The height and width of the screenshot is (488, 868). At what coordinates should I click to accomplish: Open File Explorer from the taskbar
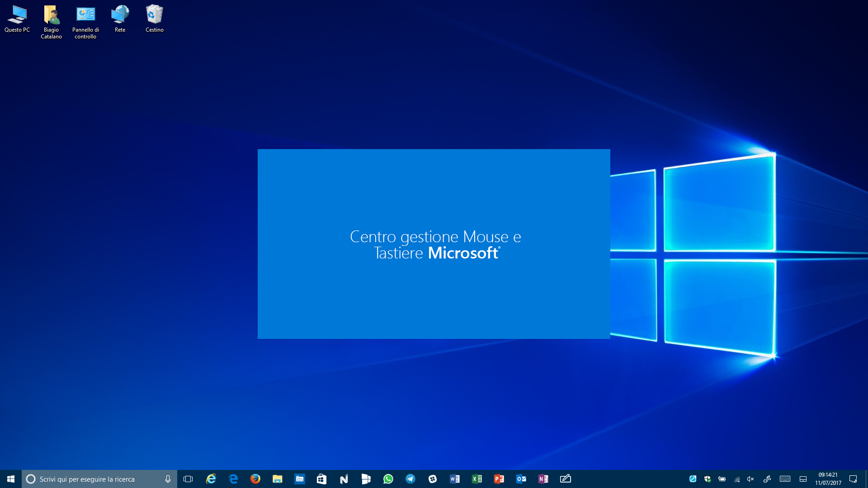(278, 479)
